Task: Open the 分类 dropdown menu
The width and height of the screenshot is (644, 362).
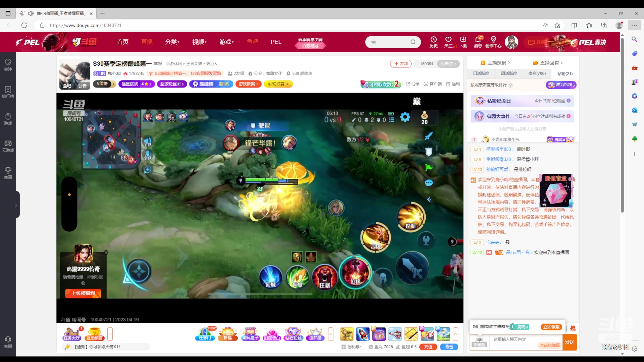Action: [172, 42]
